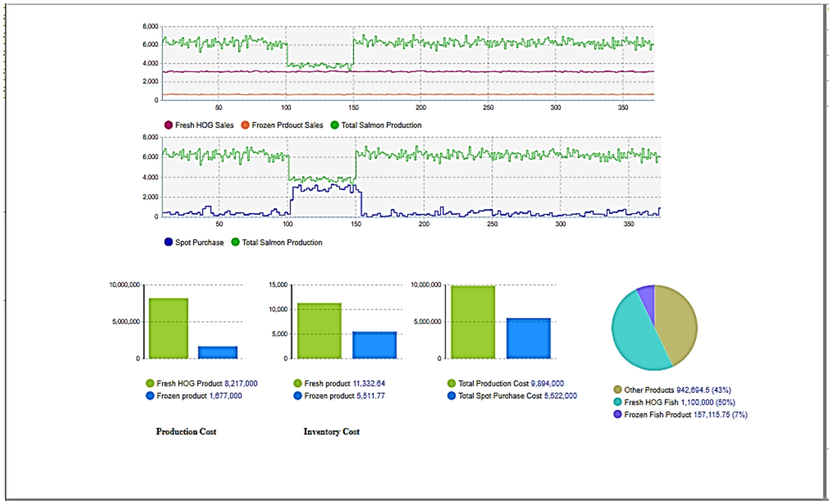Click the Frozen Prdouct Sales legend marker
This screenshot has width=832, height=504.
pyautogui.click(x=245, y=125)
